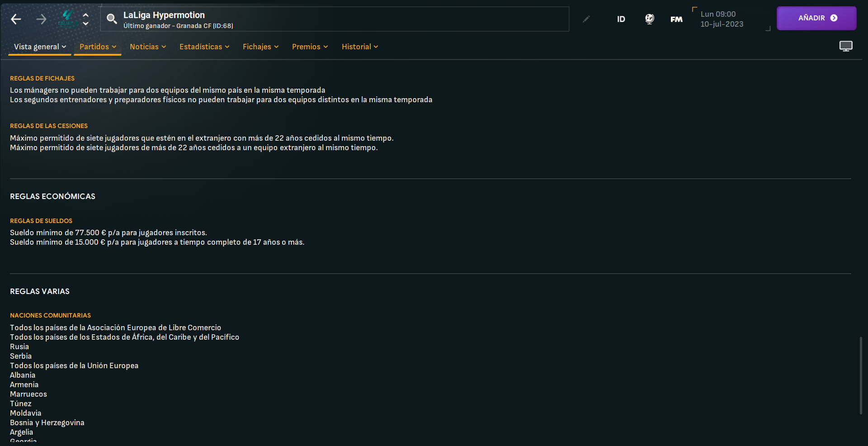Click the 'Serbia' entry
The height and width of the screenshot is (446, 868).
point(21,356)
